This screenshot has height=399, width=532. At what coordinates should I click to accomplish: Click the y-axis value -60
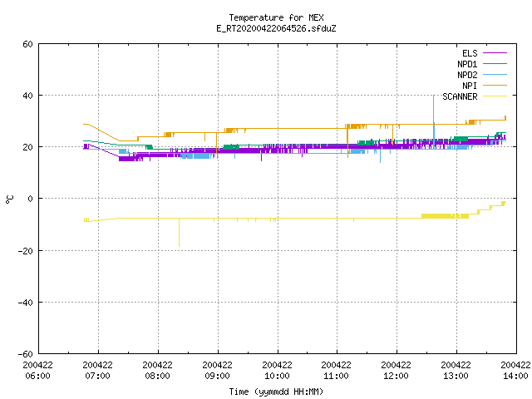[x=26, y=354]
